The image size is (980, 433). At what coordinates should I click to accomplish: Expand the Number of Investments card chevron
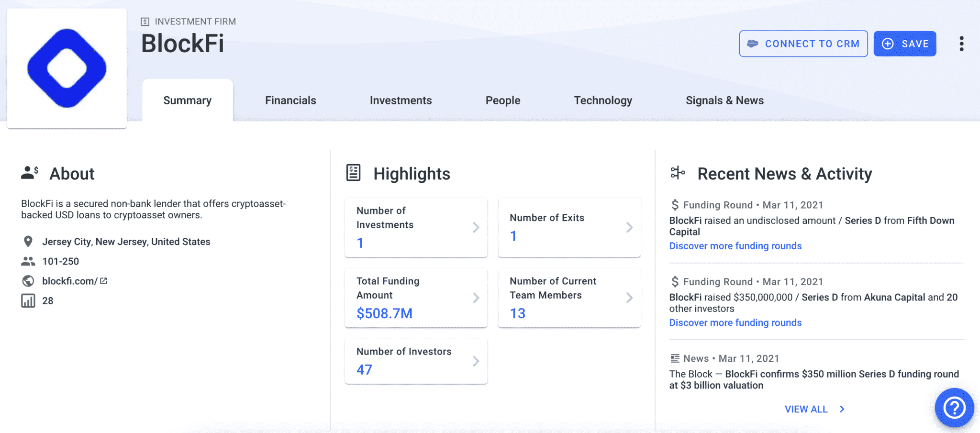click(x=476, y=227)
